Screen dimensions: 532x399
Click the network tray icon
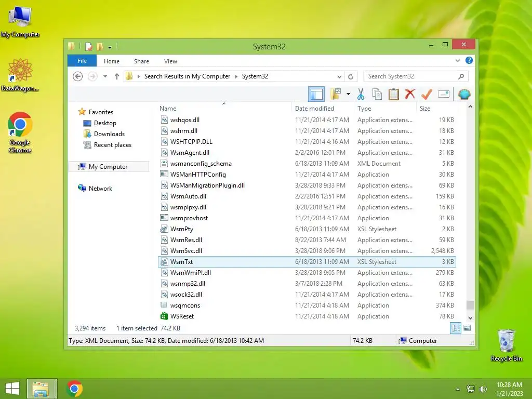coord(470,389)
